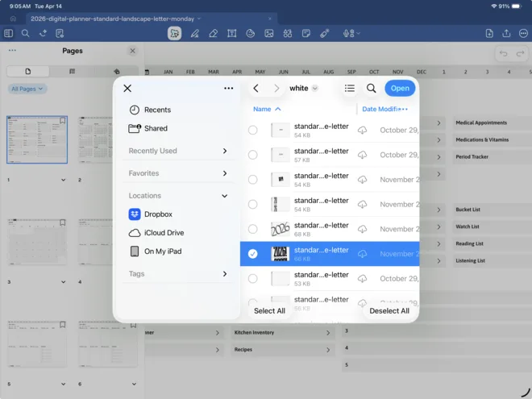532x399 pixels.
Task: Jump to the JAN month tab
Action: pos(168,72)
